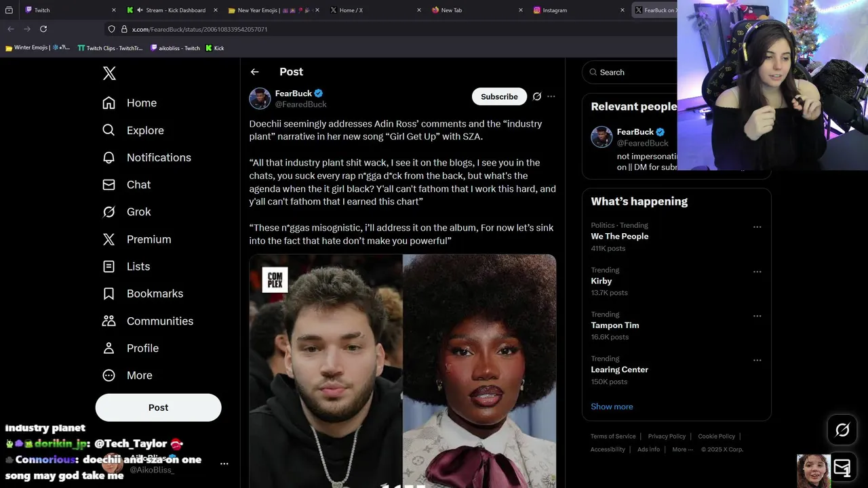The height and width of the screenshot is (488, 868).
Task: Click the padlock site info icon
Action: [x=124, y=29]
